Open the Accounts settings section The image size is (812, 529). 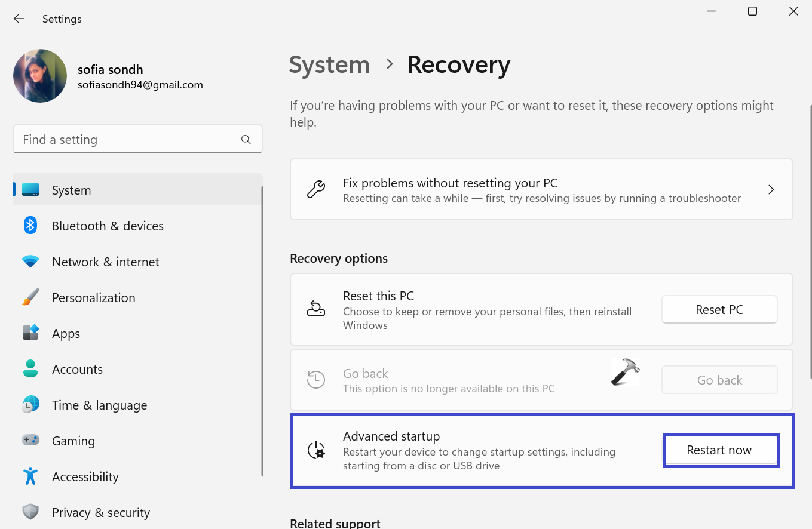[77, 370]
